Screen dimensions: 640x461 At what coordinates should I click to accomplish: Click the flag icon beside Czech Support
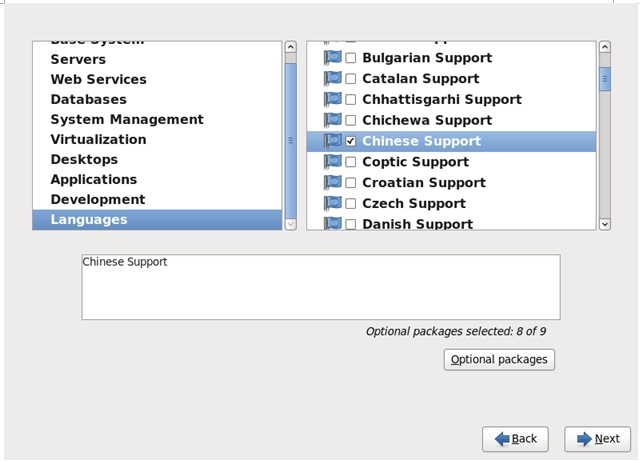click(x=332, y=204)
